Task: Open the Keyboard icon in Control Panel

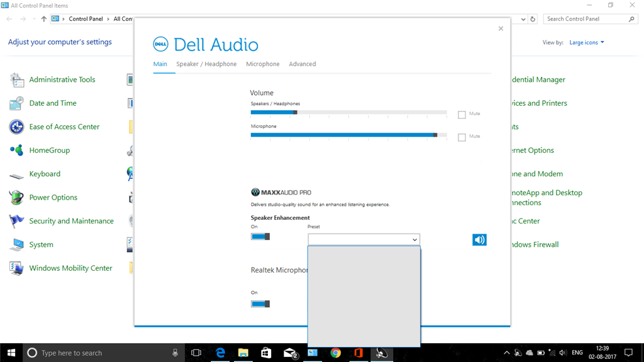Action: tap(16, 176)
